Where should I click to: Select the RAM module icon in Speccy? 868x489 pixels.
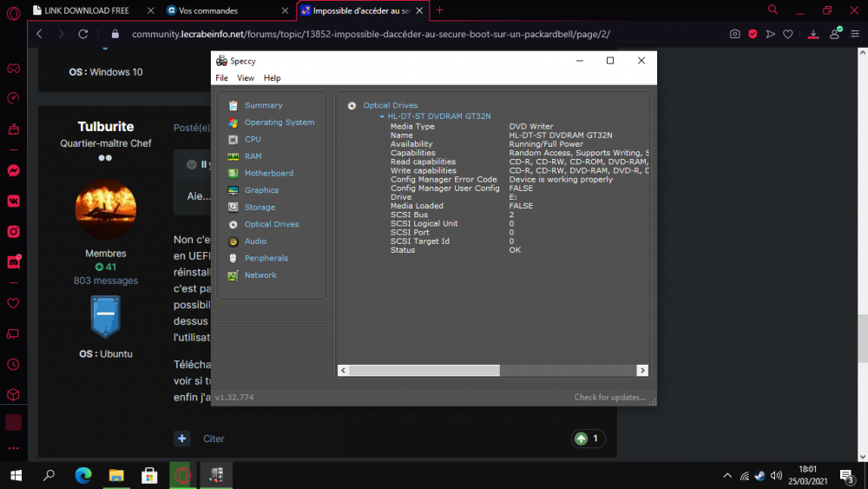coord(233,156)
